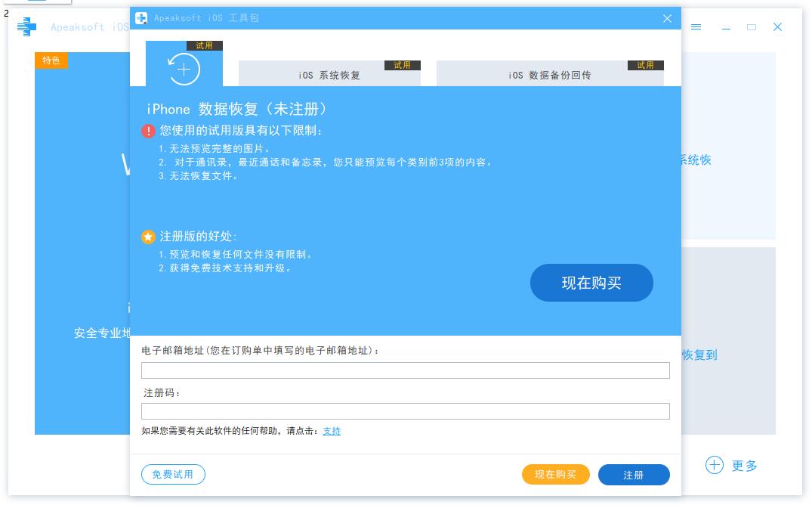
Task: Close the registration dialog
Action: tap(667, 19)
